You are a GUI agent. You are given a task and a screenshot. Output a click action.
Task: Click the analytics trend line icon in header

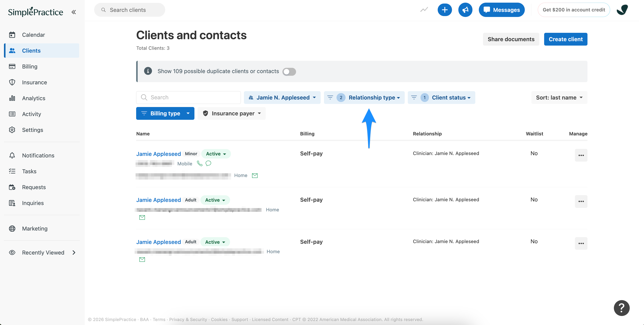pos(424,10)
